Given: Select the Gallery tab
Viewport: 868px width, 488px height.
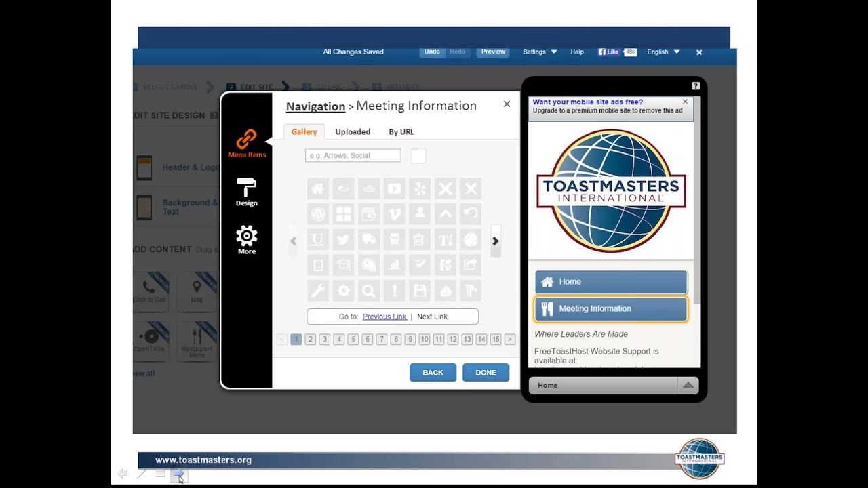Looking at the screenshot, I should (x=304, y=132).
